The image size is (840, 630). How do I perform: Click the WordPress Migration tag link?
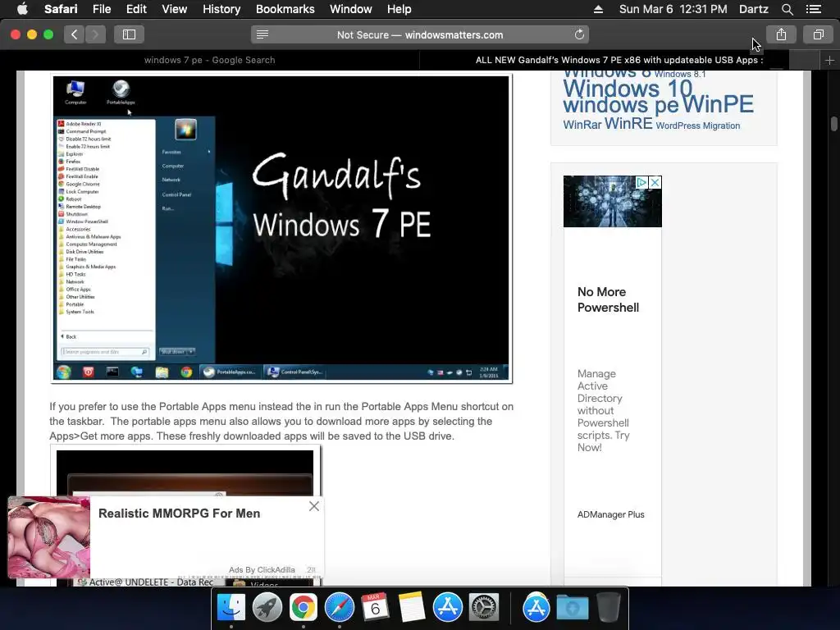pos(698,126)
